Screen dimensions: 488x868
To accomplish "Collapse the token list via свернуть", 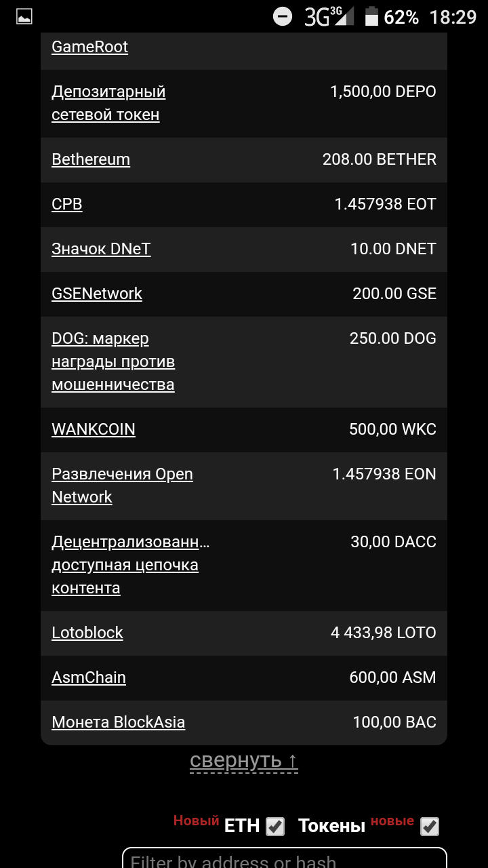I will 244,761.
